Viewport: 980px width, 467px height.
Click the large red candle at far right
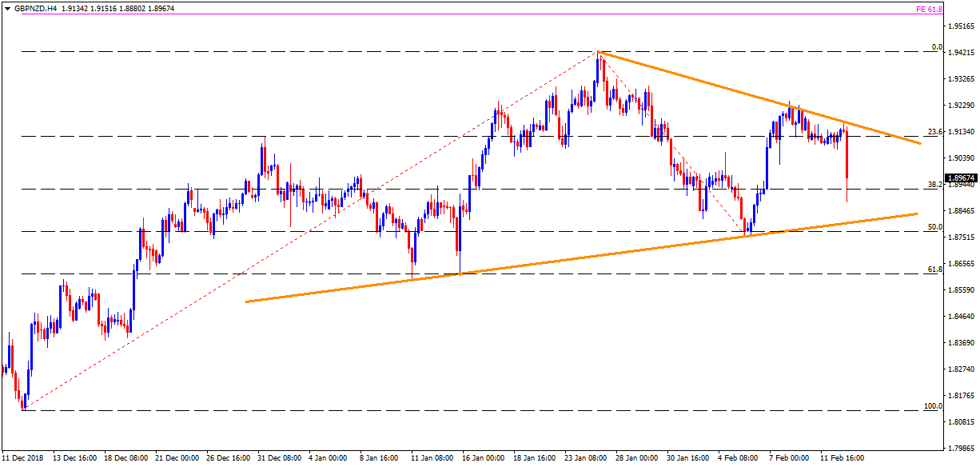[847, 156]
